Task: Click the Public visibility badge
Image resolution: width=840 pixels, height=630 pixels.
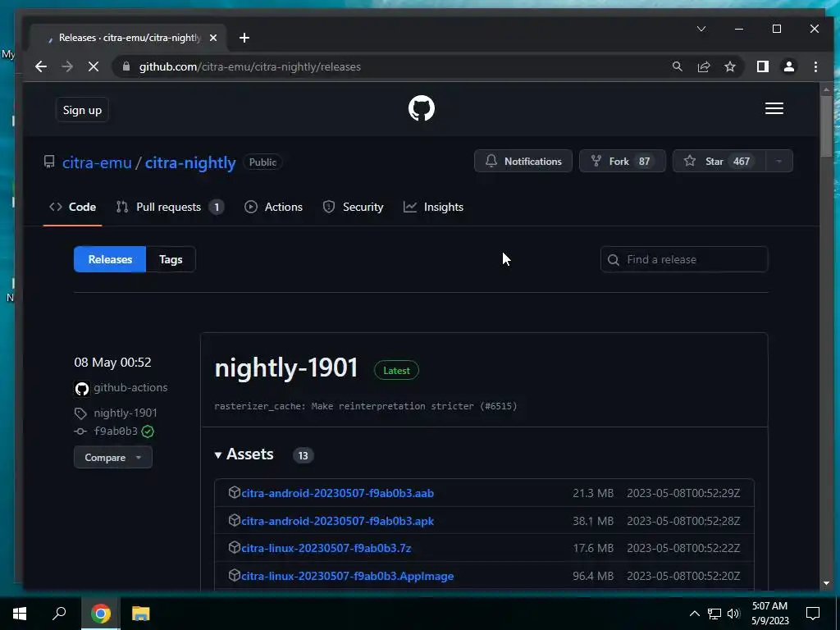Action: [262, 162]
